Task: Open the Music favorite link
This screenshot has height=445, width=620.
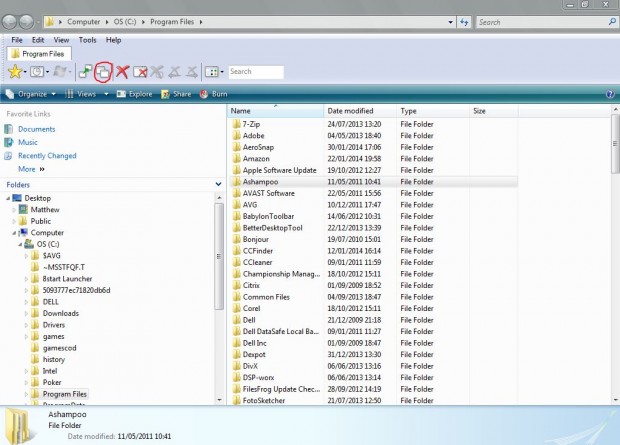Action: (x=28, y=142)
